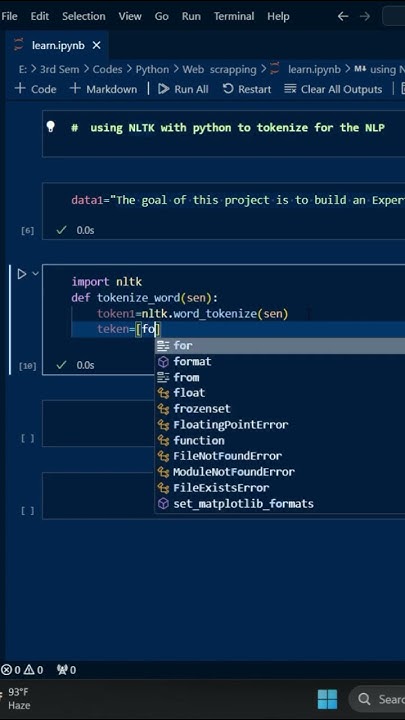Navigate back with the left arrow
The height and width of the screenshot is (720, 405).
343,16
